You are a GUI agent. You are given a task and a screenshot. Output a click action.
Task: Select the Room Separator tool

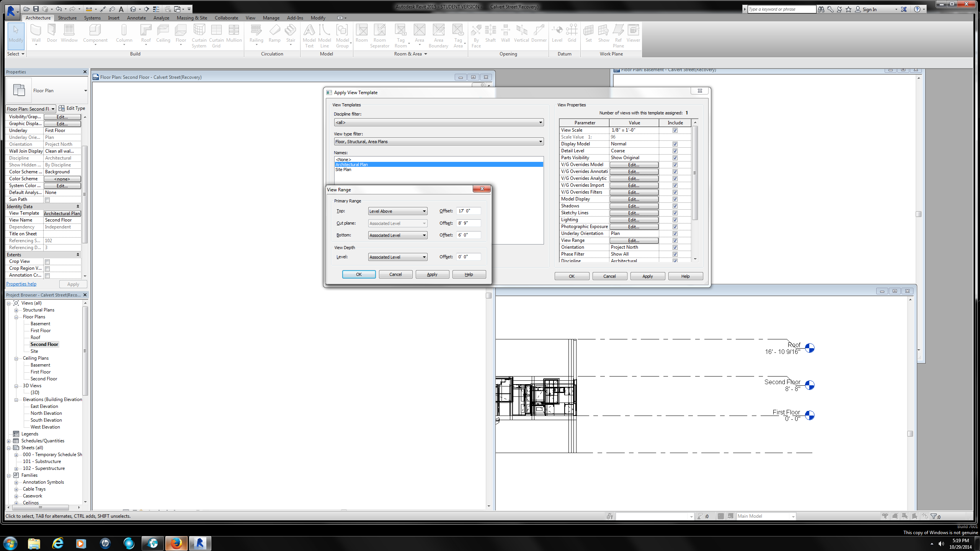[379, 34]
